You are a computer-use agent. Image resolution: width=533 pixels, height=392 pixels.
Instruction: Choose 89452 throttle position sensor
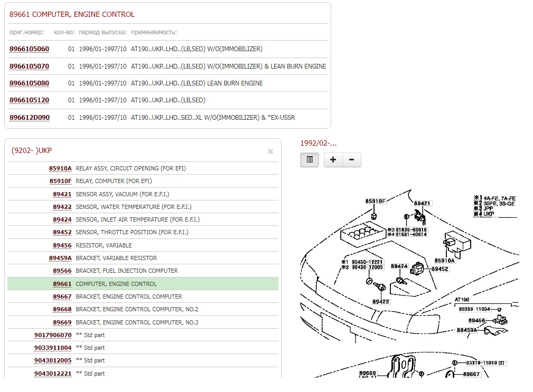(62, 232)
